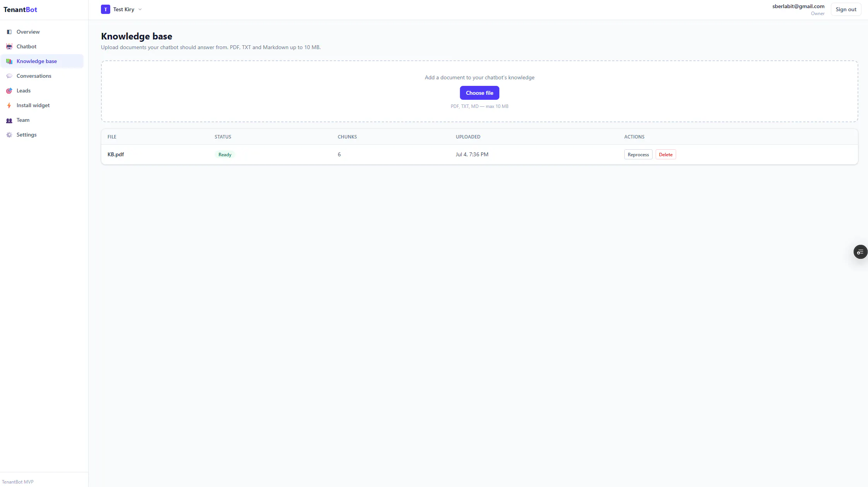Click the Team people icon
Screen dimensions: 868x487
click(x=9, y=120)
